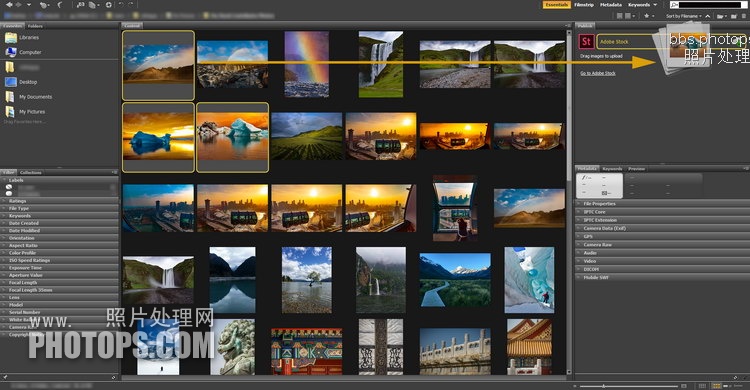Click the thumbnails view icon at bottom right
This screenshot has width=750, height=390.
pos(717,386)
